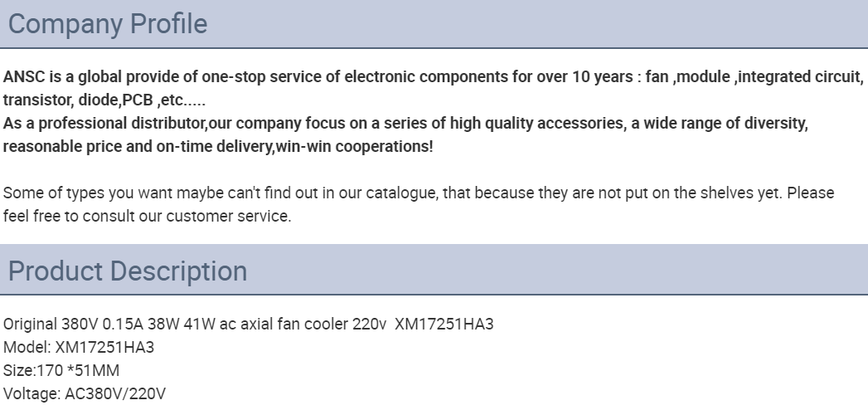Click the Company Profile header bar
Screen dimensions: 868x415
tap(434, 24)
